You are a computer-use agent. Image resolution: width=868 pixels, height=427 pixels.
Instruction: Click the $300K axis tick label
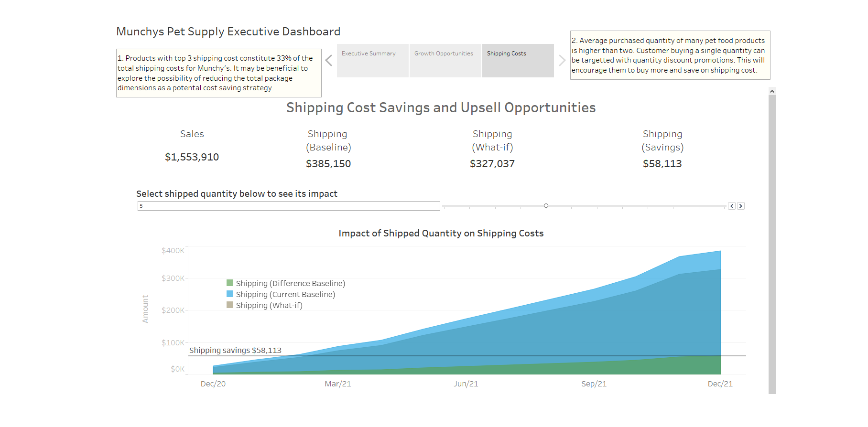173,278
